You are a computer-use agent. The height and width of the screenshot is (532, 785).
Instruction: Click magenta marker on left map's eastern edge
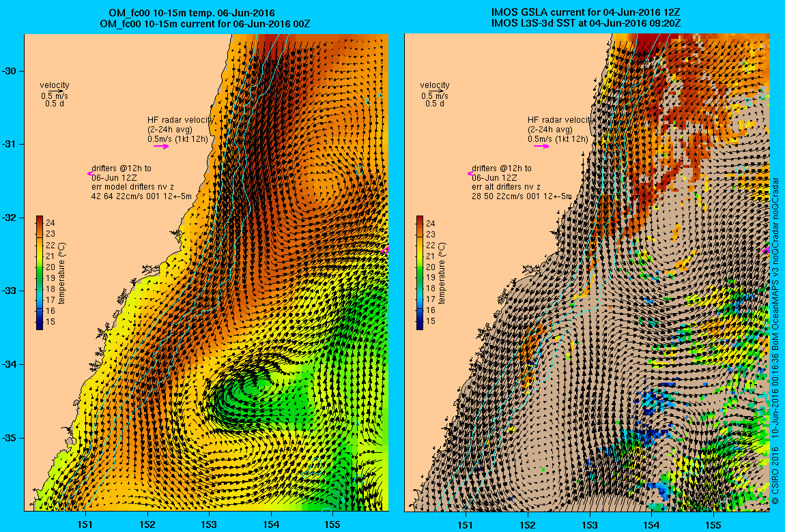pyautogui.click(x=385, y=250)
